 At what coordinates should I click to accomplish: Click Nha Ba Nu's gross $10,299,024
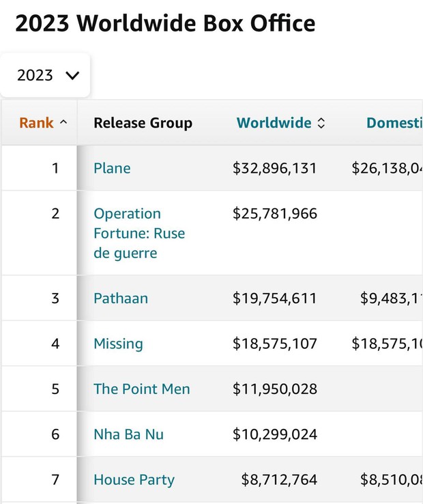[275, 434]
